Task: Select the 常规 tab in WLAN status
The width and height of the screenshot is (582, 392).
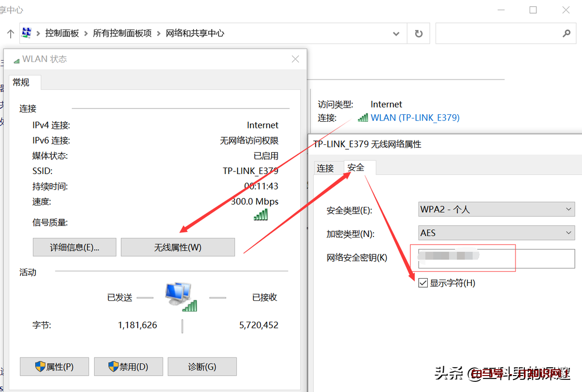Action: [x=20, y=82]
